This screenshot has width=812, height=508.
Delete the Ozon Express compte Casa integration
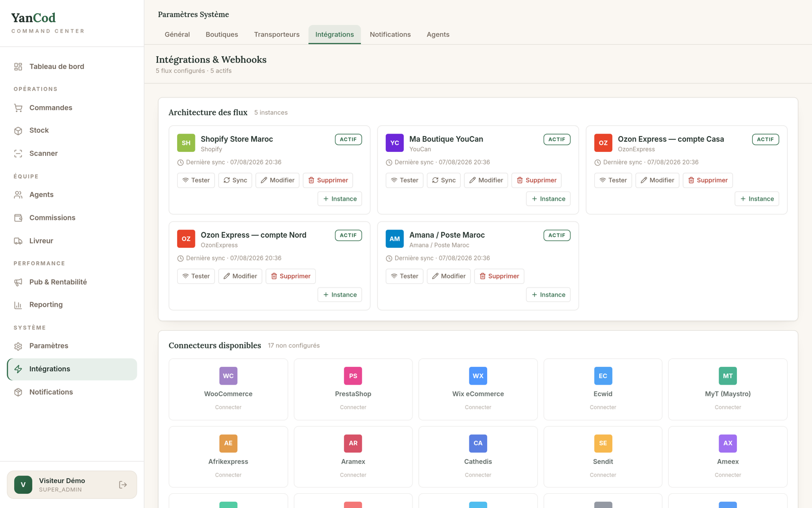[x=707, y=180]
